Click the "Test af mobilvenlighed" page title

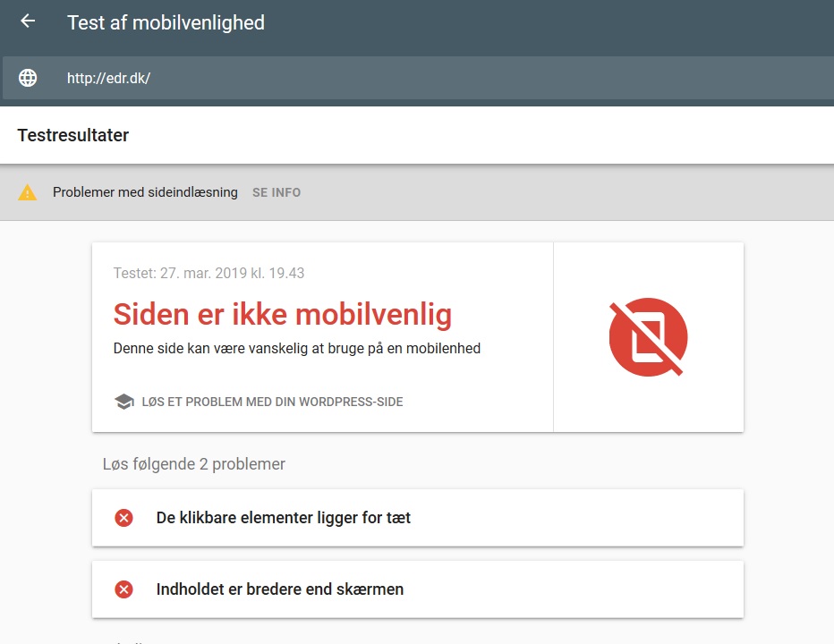coord(166,22)
